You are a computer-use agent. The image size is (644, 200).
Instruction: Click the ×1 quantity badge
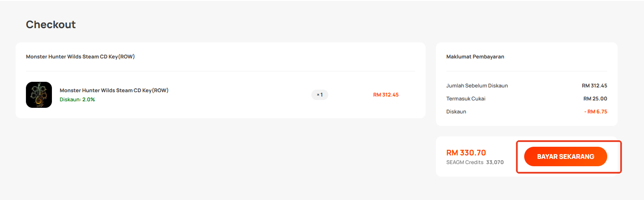[320, 94]
